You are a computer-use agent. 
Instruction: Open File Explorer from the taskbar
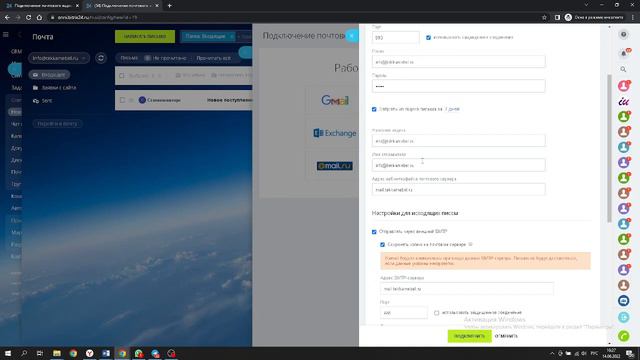pyautogui.click(x=57, y=353)
